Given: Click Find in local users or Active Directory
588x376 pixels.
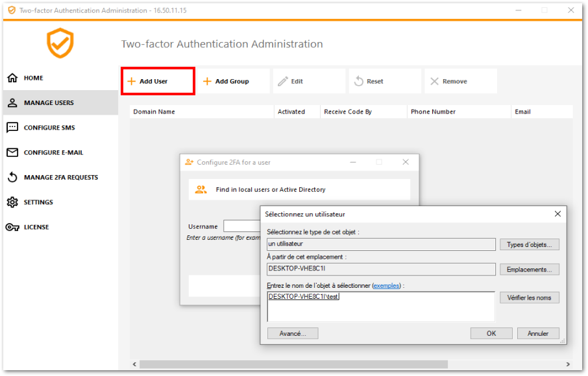Looking at the screenshot, I should (270, 190).
